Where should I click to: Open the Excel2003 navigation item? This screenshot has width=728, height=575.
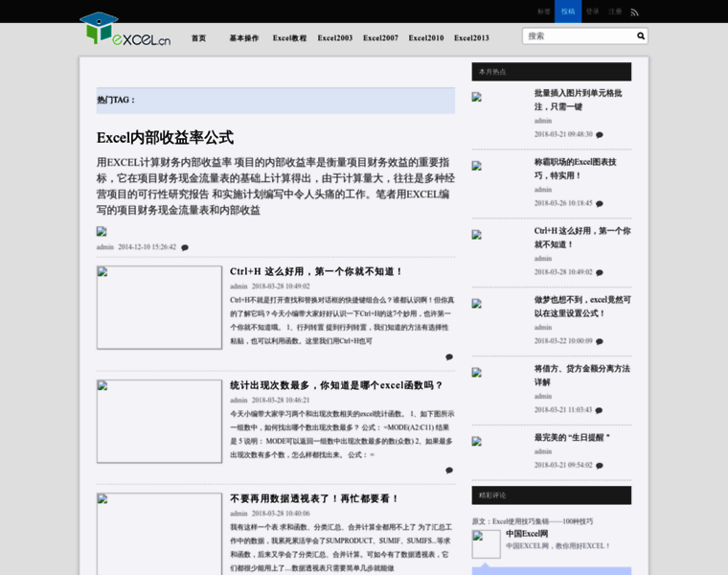click(335, 38)
